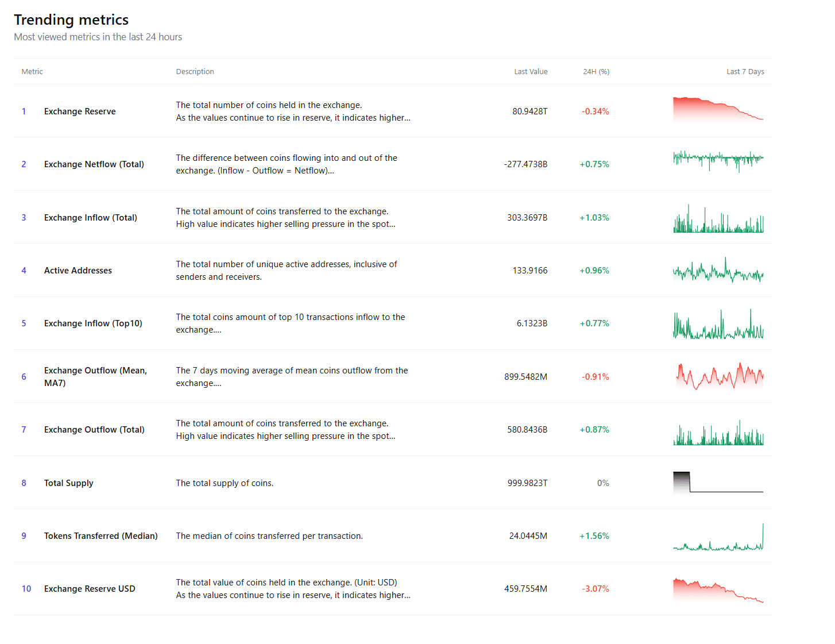
Task: Click the Exchange Outflow Mean MA7 red sparkline
Action: tap(720, 376)
